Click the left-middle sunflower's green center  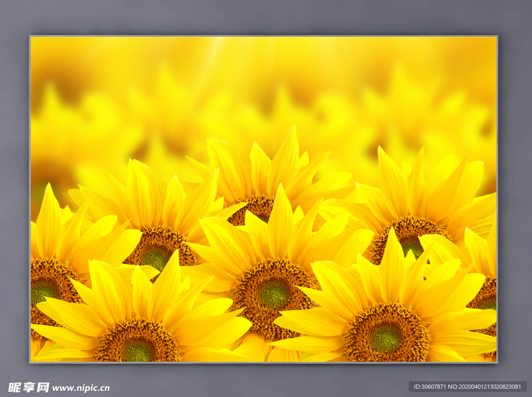tap(156, 253)
